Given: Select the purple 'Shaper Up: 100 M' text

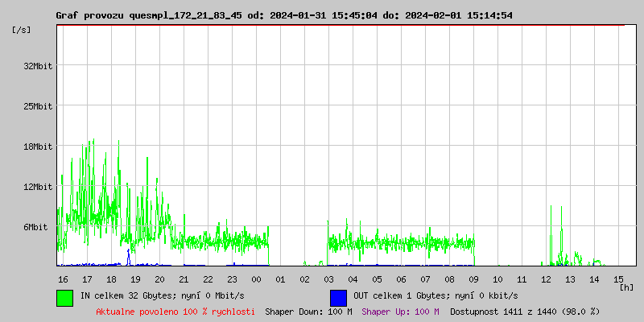Looking at the screenshot, I should pyautogui.click(x=400, y=312).
